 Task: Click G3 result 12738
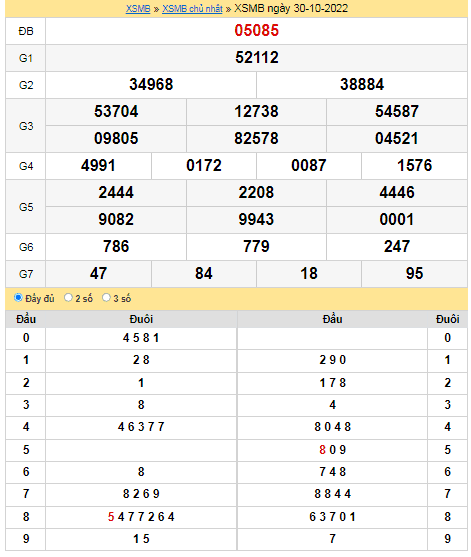pos(256,111)
